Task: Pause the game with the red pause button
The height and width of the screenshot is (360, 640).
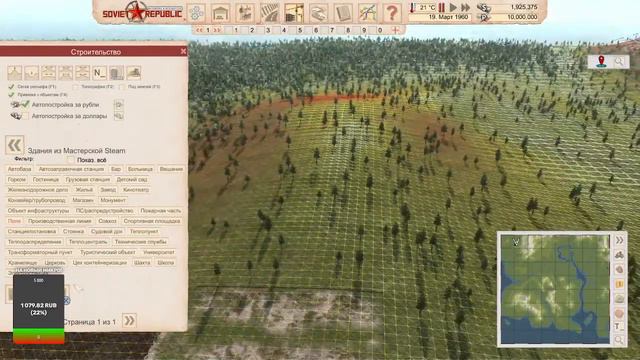Action: tap(442, 7)
